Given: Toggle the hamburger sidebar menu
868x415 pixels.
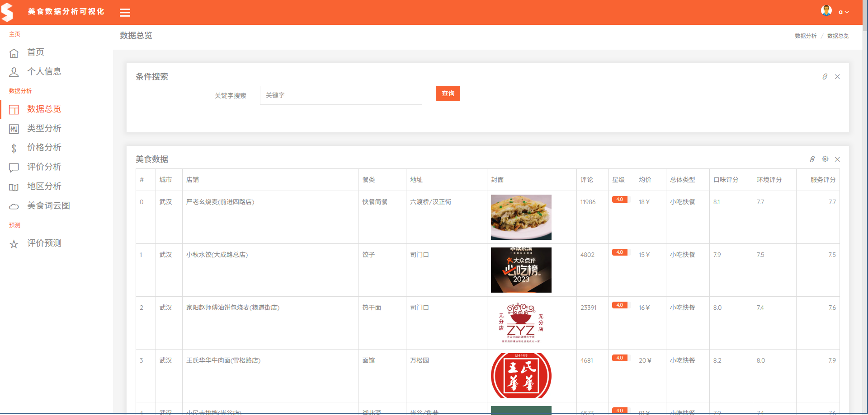Looking at the screenshot, I should pyautogui.click(x=125, y=13).
